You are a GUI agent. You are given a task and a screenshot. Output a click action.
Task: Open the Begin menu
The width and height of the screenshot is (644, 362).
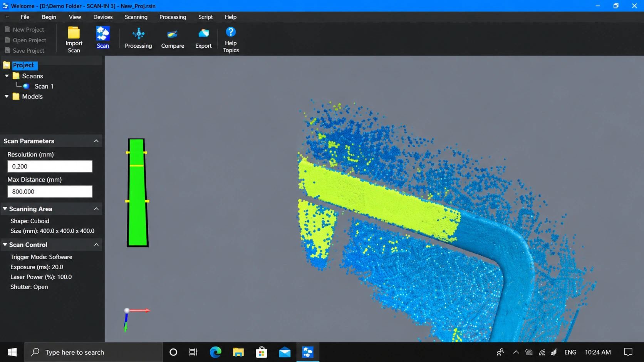click(49, 17)
